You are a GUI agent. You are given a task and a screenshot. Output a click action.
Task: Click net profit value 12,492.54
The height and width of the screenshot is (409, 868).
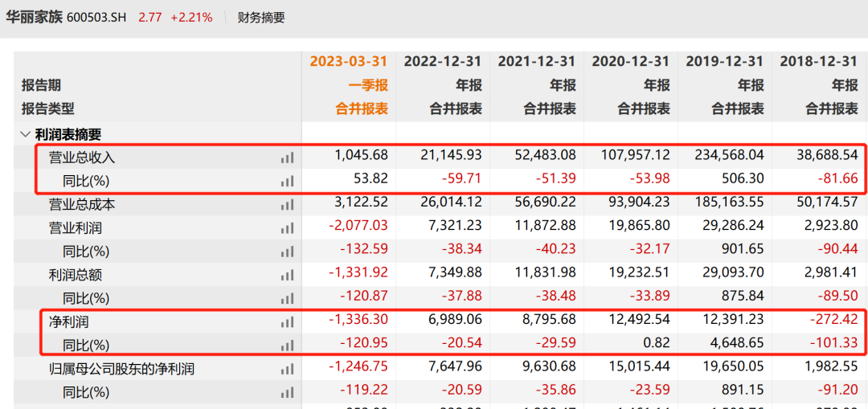(640, 319)
